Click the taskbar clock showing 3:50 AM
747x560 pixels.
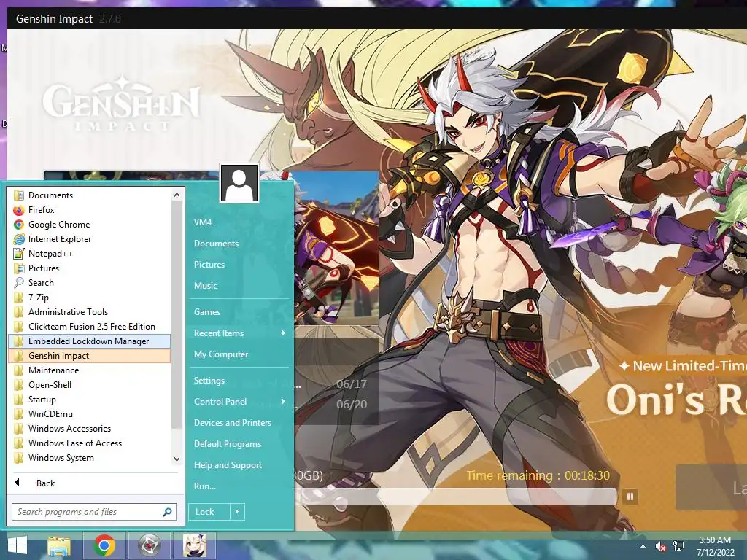click(x=715, y=546)
